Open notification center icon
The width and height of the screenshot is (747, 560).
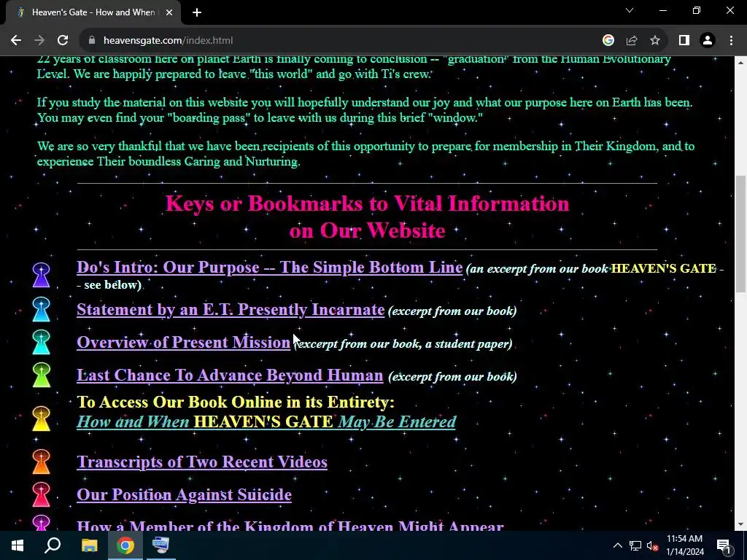(724, 545)
